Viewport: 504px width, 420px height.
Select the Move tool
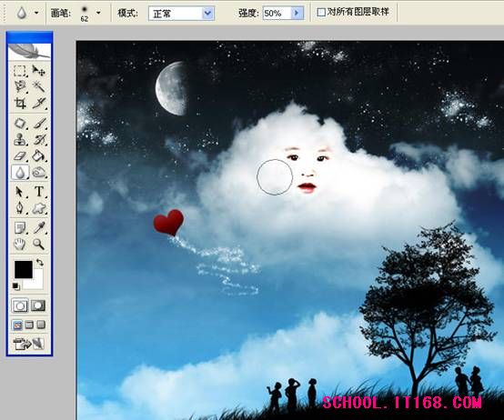(39, 71)
